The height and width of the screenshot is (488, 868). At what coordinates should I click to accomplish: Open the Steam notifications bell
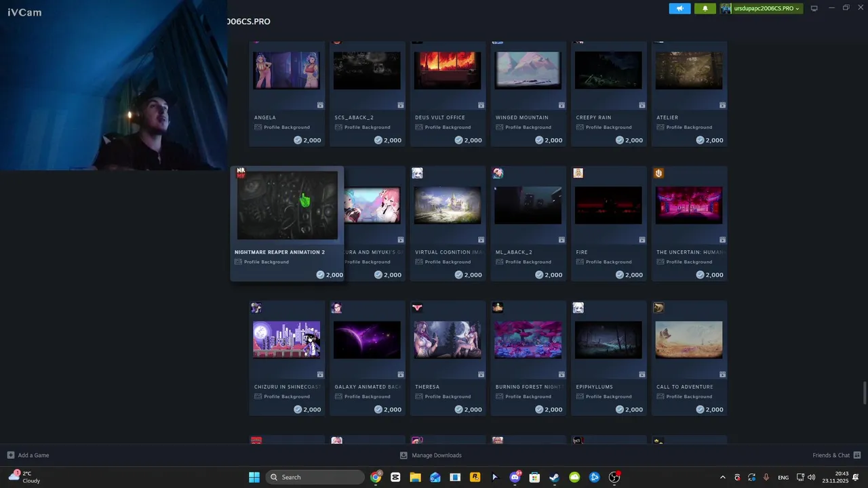pyautogui.click(x=705, y=8)
